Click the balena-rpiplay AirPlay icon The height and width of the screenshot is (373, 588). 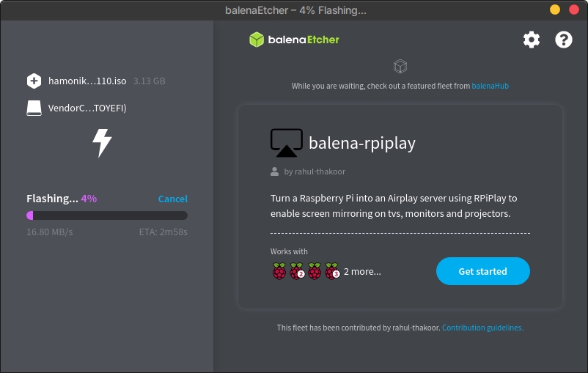pyautogui.click(x=286, y=143)
